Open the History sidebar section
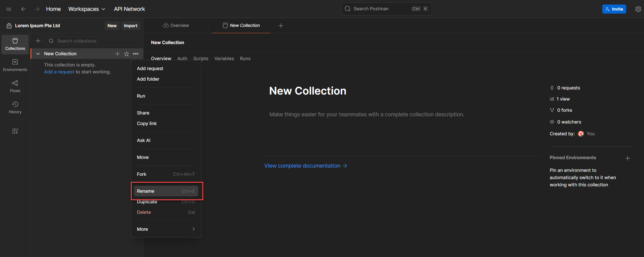 [x=15, y=108]
